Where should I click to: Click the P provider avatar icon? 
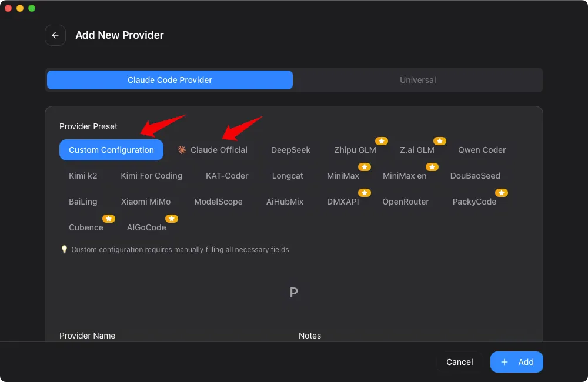coord(294,292)
